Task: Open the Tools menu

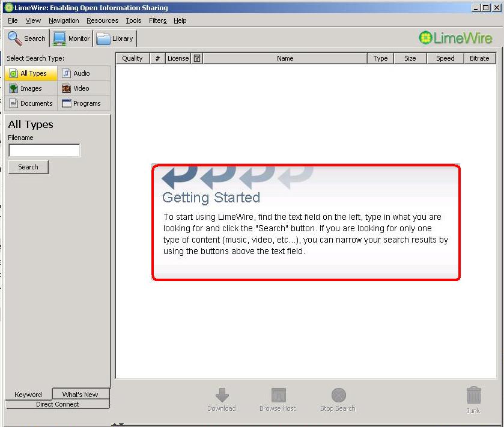Action: (133, 20)
